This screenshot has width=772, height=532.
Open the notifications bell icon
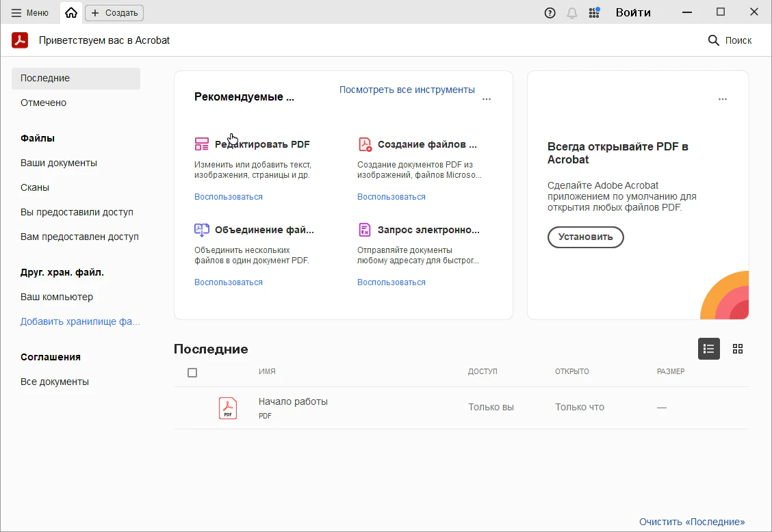click(x=572, y=12)
